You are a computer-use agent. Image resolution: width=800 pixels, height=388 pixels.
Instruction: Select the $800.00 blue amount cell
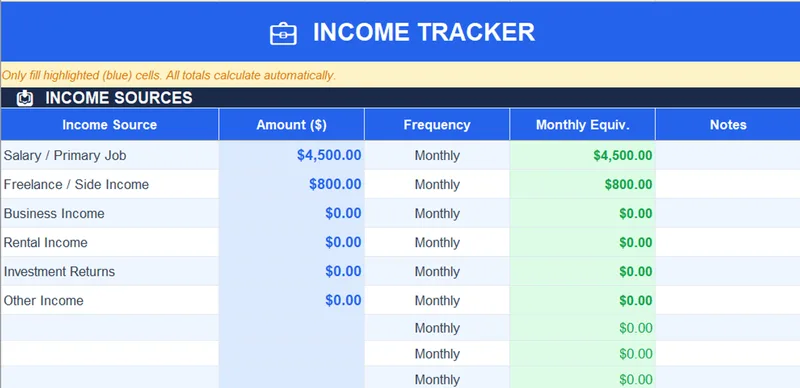pyautogui.click(x=291, y=184)
